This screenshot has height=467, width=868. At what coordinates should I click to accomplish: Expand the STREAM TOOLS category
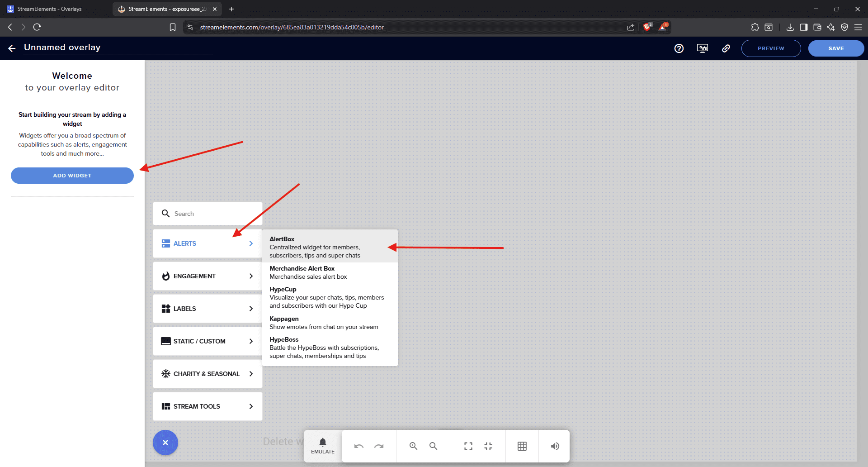click(208, 406)
